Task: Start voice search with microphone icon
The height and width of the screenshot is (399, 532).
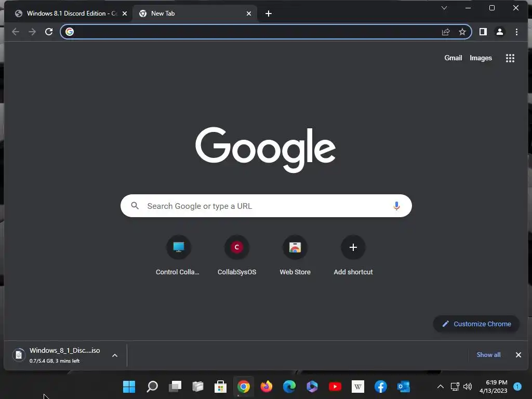Action: click(396, 206)
